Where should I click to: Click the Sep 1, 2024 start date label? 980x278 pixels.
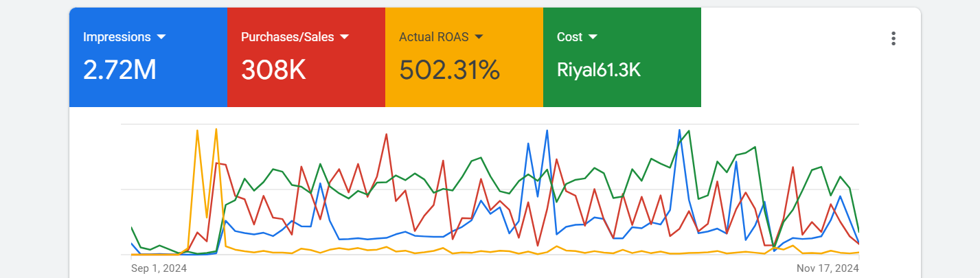[159, 268]
